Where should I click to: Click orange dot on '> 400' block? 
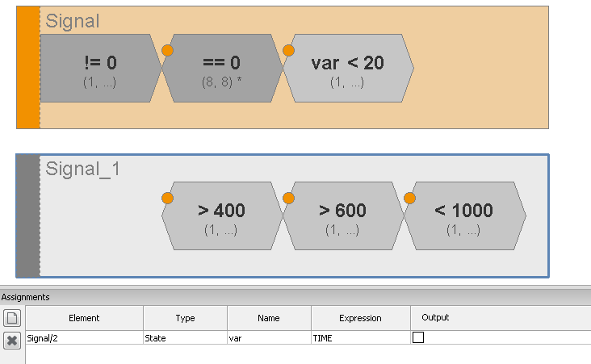(x=167, y=198)
